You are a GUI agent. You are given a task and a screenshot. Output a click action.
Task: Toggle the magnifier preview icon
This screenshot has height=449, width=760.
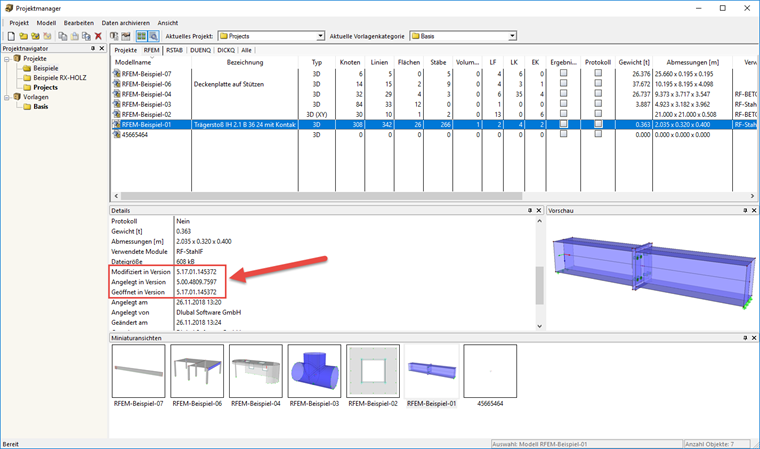[x=153, y=36]
